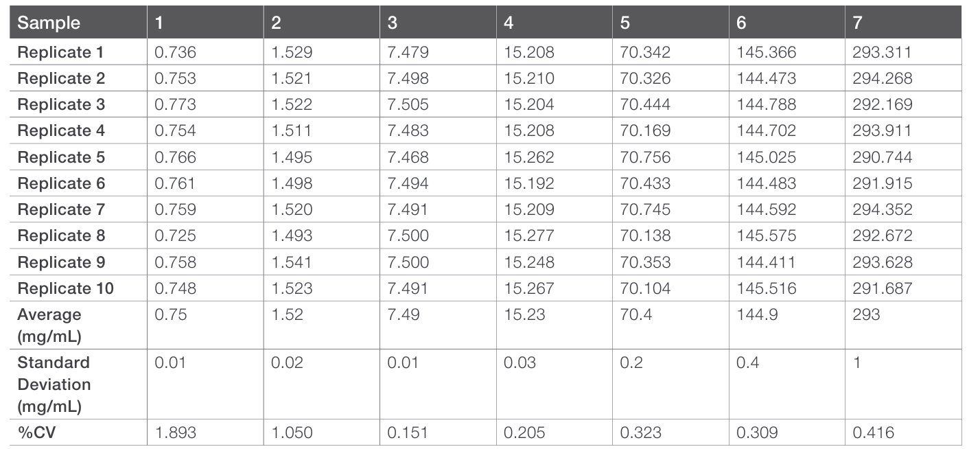This screenshot has height=449, width=980.
Task: Select the Replicate 6 row label
Action: tap(61, 183)
